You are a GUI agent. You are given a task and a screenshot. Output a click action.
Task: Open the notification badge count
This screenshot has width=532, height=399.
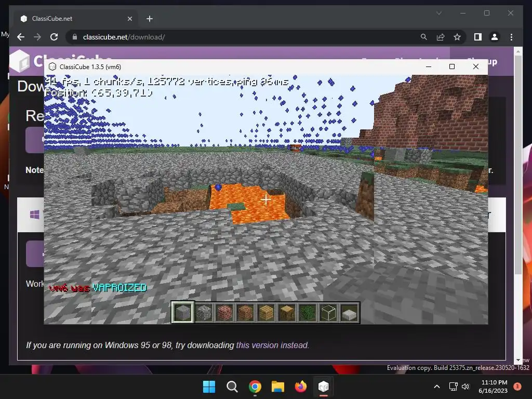[517, 387]
